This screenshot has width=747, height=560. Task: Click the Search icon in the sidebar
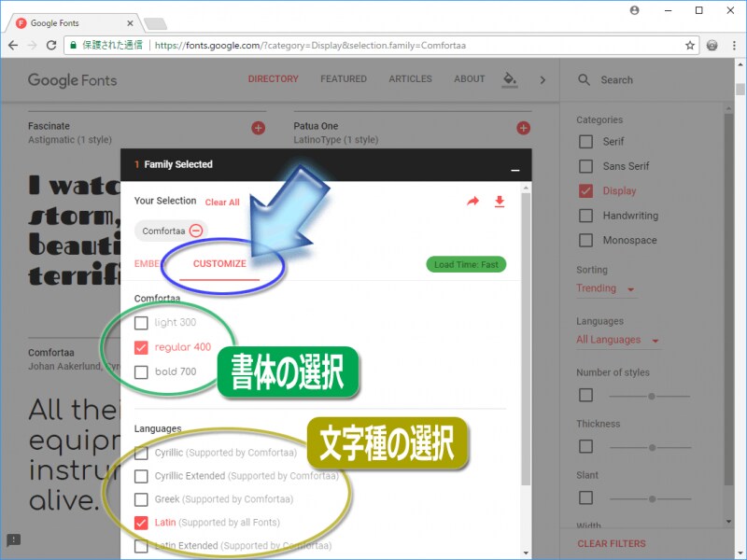pos(584,80)
